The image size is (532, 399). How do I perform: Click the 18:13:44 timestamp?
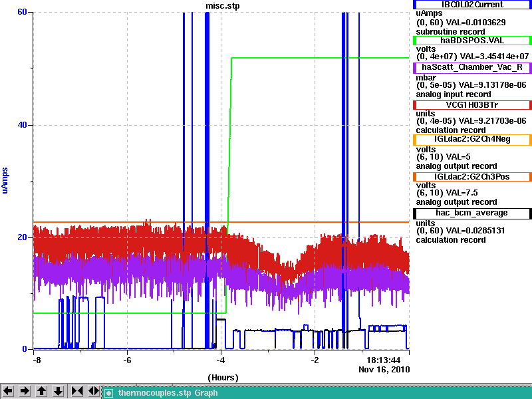click(384, 360)
